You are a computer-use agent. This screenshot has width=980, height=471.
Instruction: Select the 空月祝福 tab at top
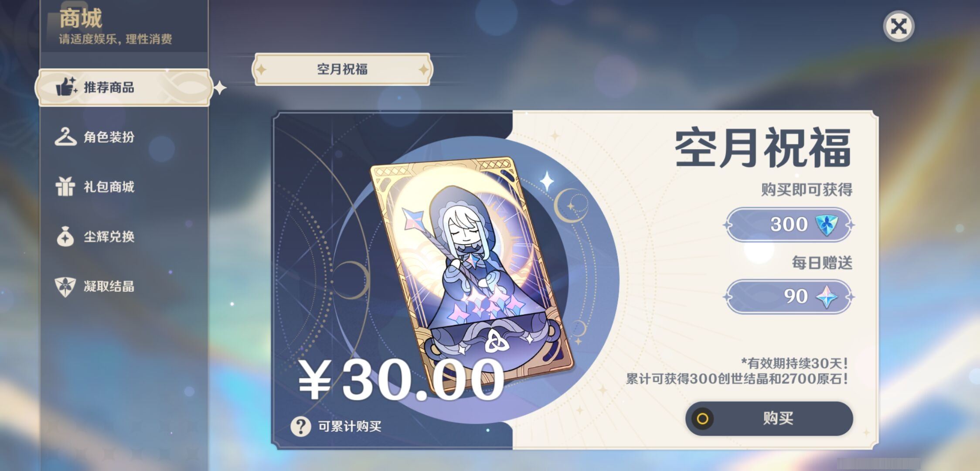(x=342, y=69)
